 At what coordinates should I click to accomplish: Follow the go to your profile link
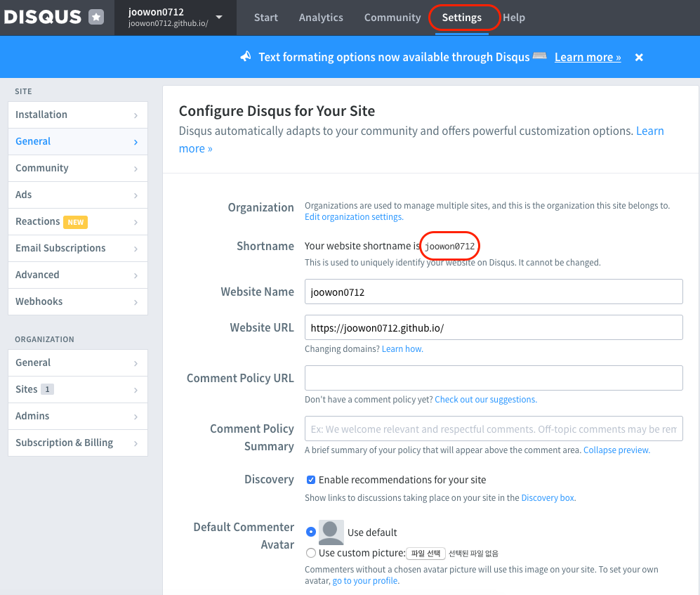click(365, 581)
